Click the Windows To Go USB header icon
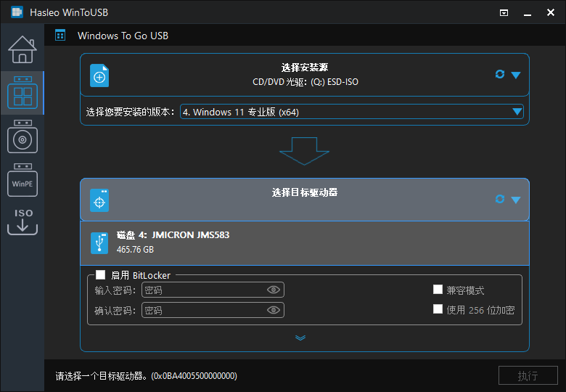 point(60,36)
